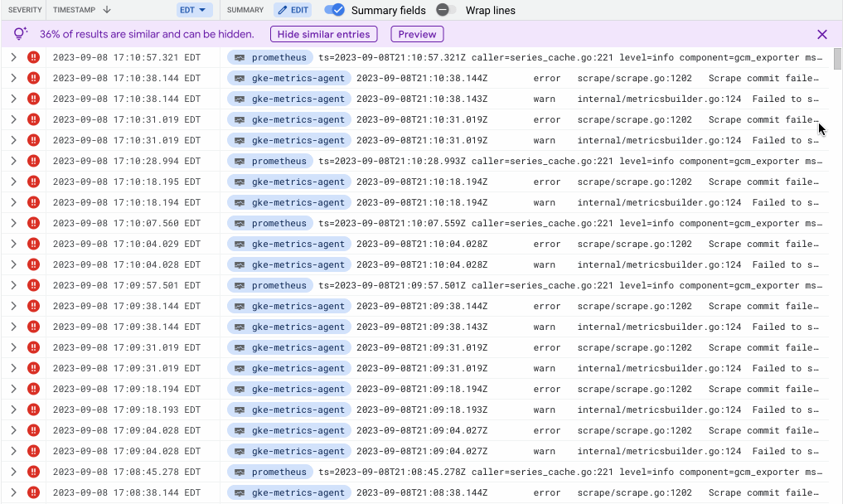Click gke-metrics-agent chip at 17:08:38.144
This screenshot has width=843, height=504.
pyautogui.click(x=288, y=492)
